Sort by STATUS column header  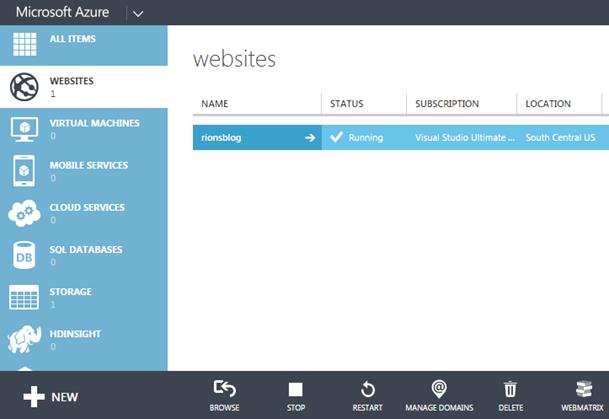[346, 104]
